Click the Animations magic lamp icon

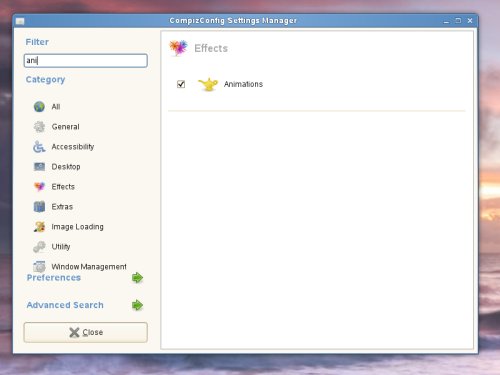click(208, 84)
